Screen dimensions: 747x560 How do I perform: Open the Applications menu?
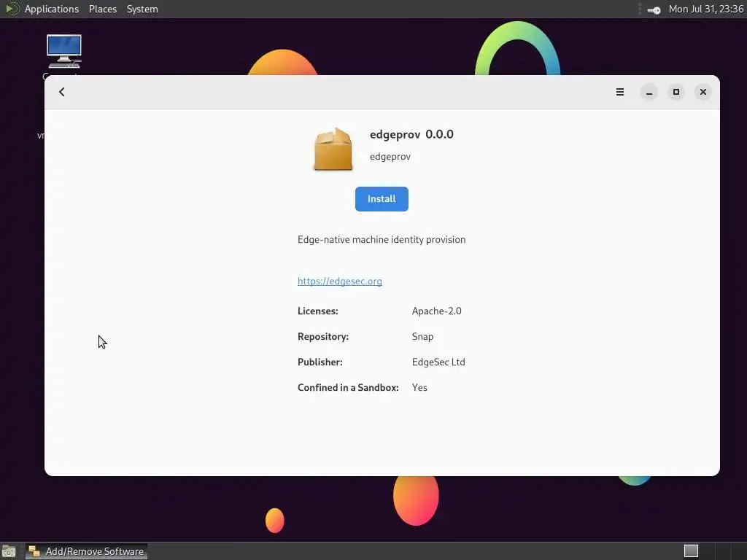[x=52, y=9]
